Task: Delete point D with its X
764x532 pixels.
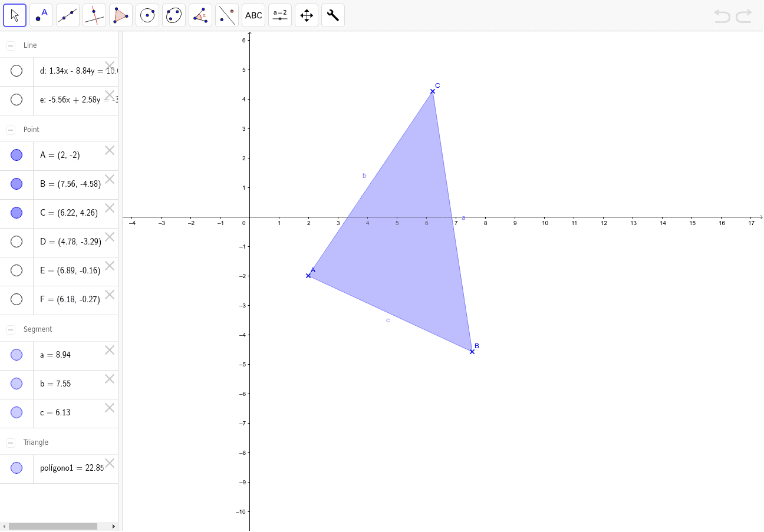Action: coord(110,236)
